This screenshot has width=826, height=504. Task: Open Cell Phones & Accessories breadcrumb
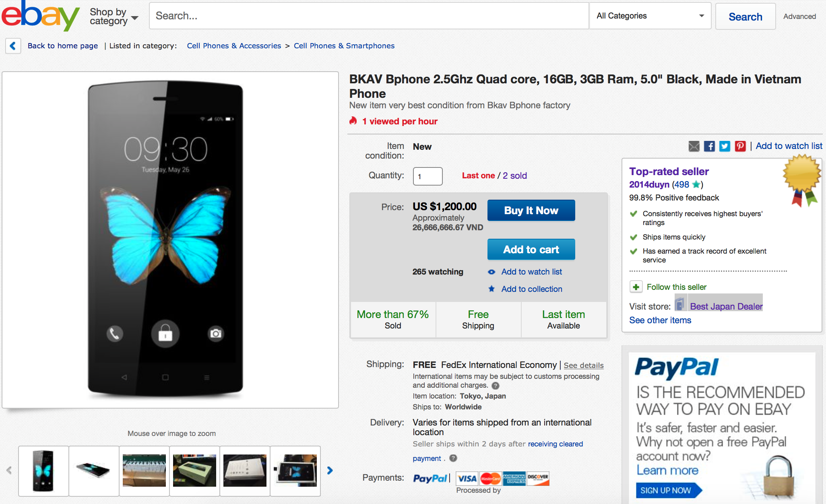point(234,46)
